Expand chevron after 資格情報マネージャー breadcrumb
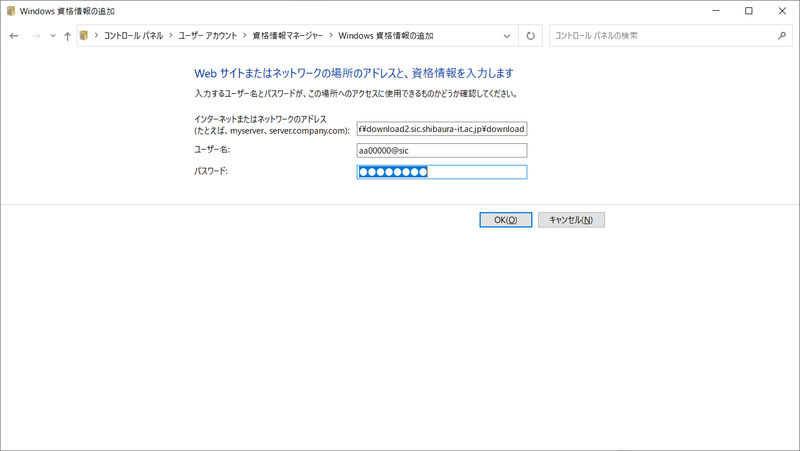The width and height of the screenshot is (800, 451). click(x=331, y=36)
